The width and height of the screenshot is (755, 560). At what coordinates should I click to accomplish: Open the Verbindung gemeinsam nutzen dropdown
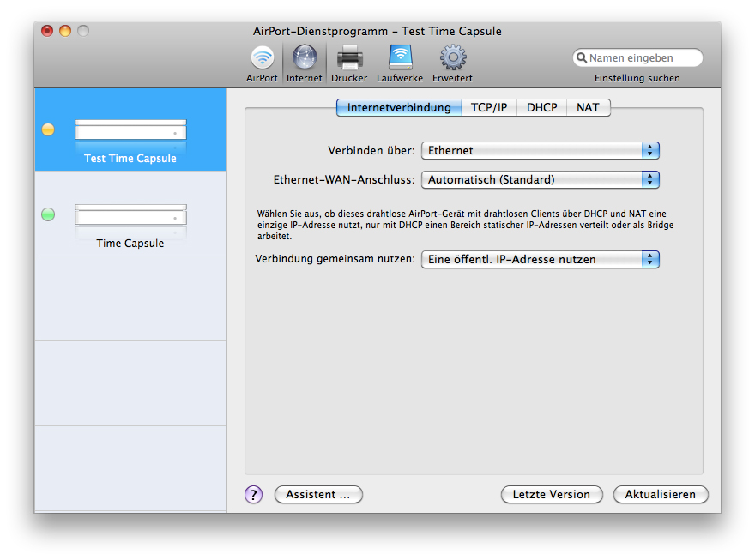541,259
